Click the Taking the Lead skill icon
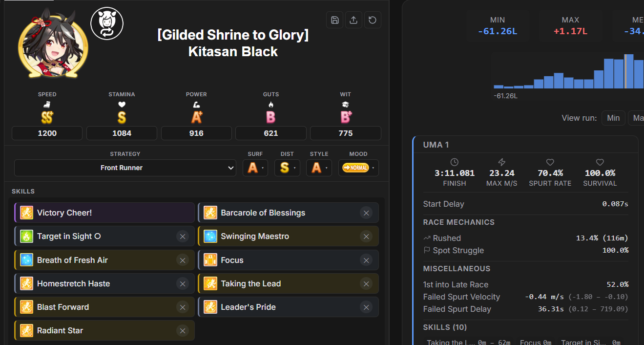Viewport: 644px width, 345px height. 210,283
